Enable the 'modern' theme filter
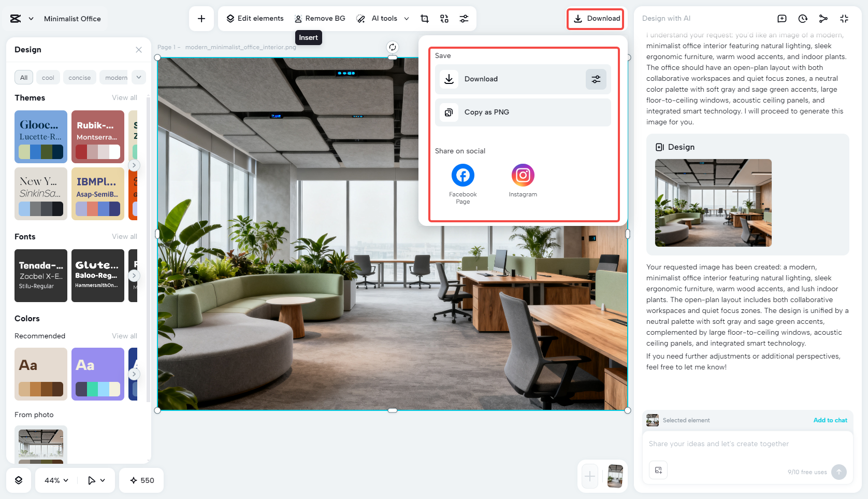868x499 pixels. click(x=114, y=77)
